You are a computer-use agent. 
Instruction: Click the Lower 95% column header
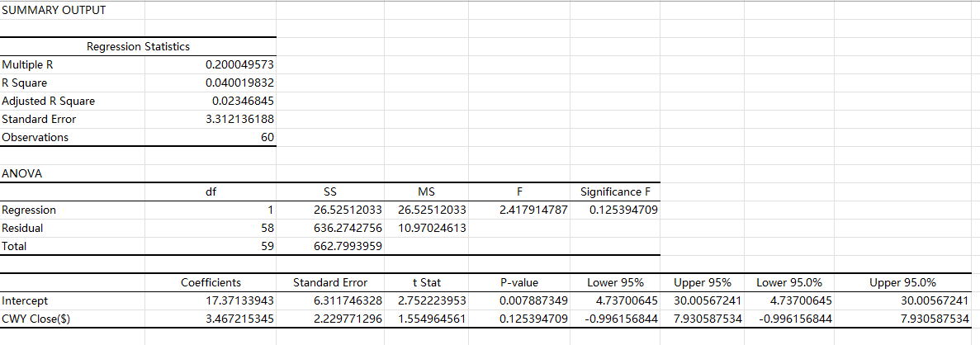point(616,283)
